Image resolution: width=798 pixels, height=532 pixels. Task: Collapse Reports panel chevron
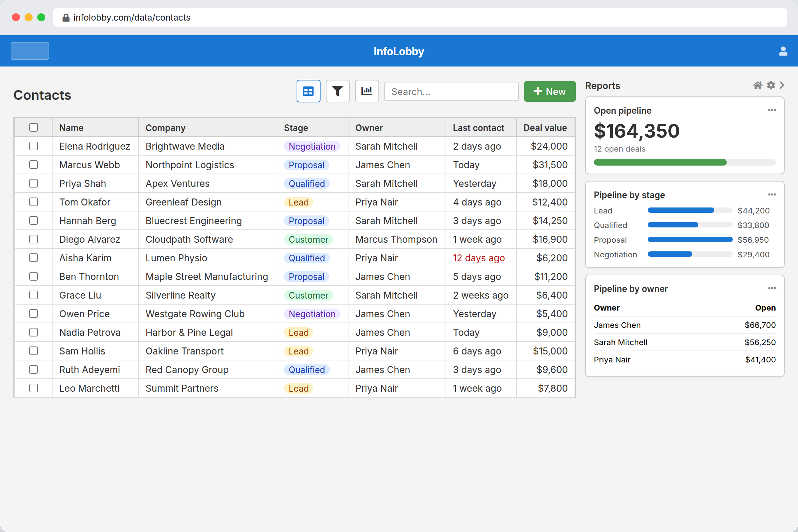click(x=782, y=85)
